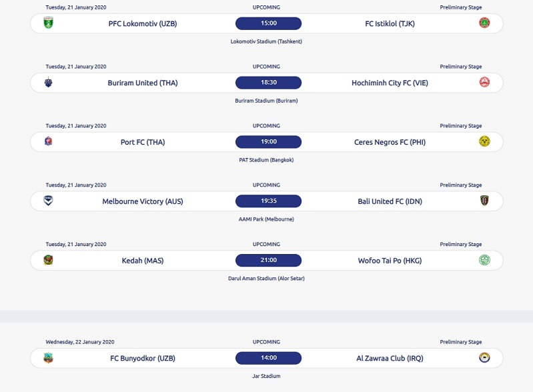Click the Kedah team badge

point(49,260)
